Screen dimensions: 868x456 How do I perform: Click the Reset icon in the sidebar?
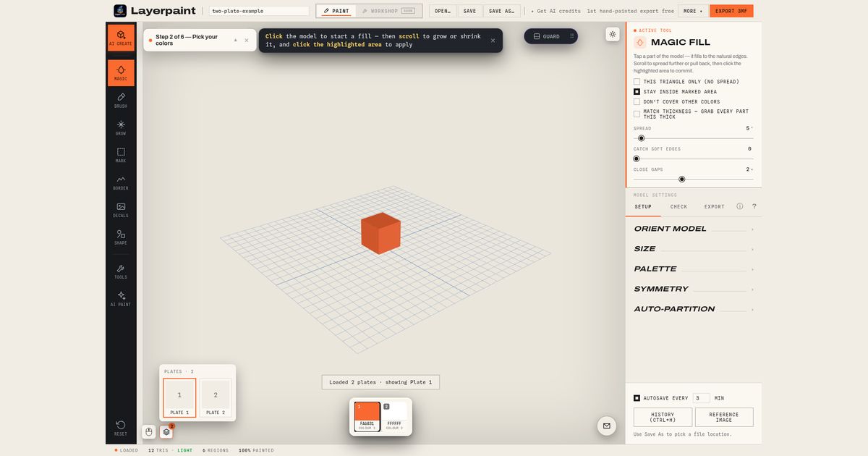coord(121,428)
